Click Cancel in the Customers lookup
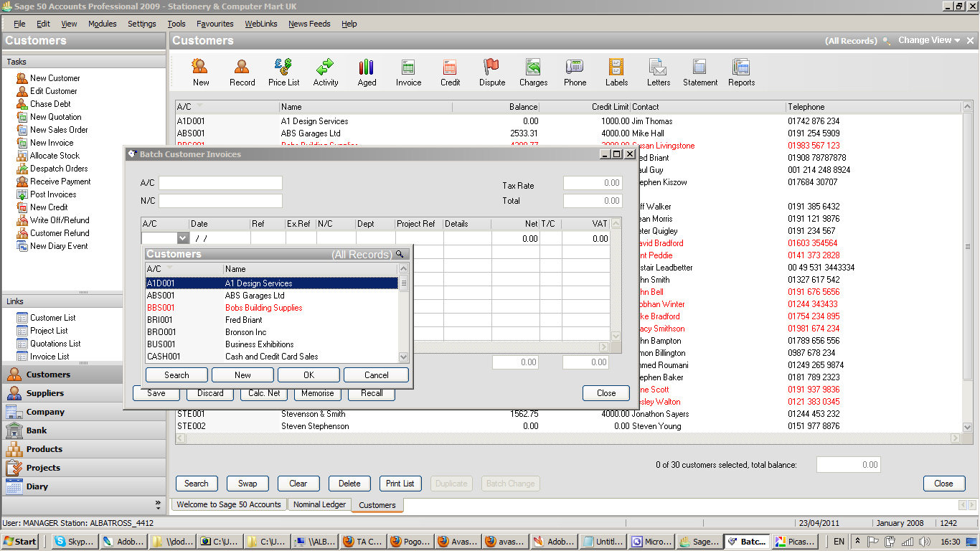 pyautogui.click(x=376, y=375)
